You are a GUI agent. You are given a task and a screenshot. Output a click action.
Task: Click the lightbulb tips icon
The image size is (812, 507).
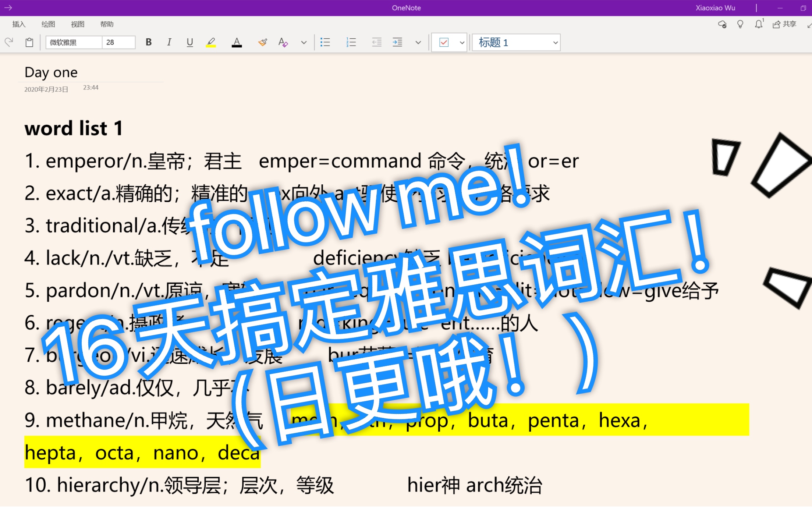coord(740,24)
